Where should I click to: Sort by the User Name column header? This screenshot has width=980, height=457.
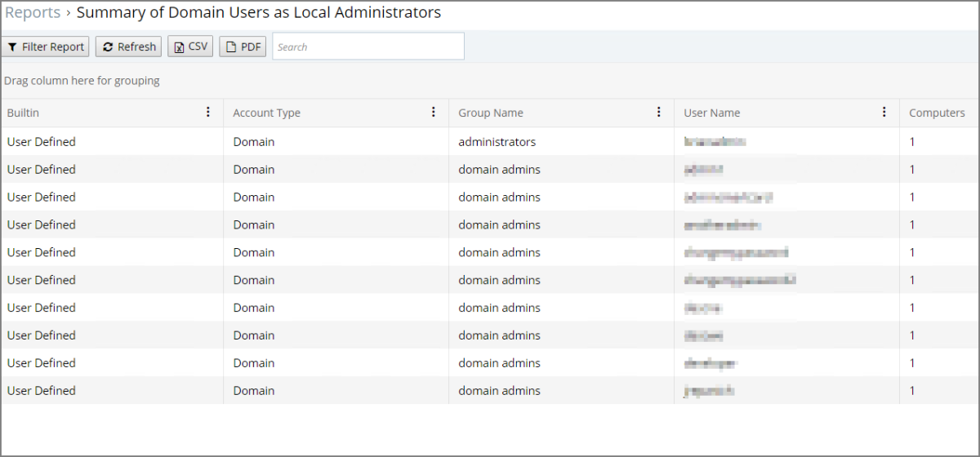point(711,113)
